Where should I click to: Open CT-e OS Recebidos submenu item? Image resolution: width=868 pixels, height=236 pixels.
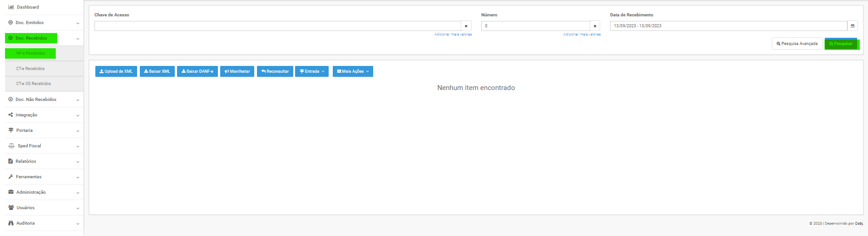pos(34,84)
